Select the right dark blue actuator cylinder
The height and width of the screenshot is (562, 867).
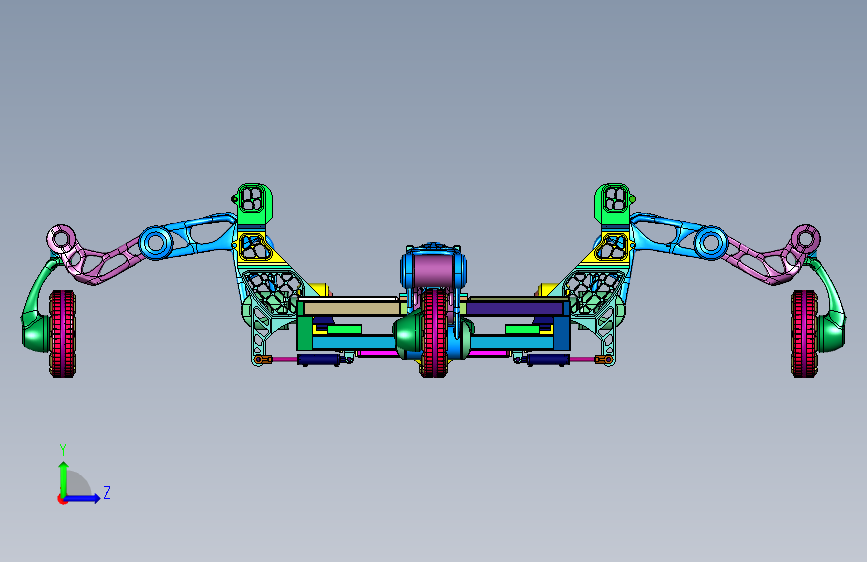click(548, 360)
